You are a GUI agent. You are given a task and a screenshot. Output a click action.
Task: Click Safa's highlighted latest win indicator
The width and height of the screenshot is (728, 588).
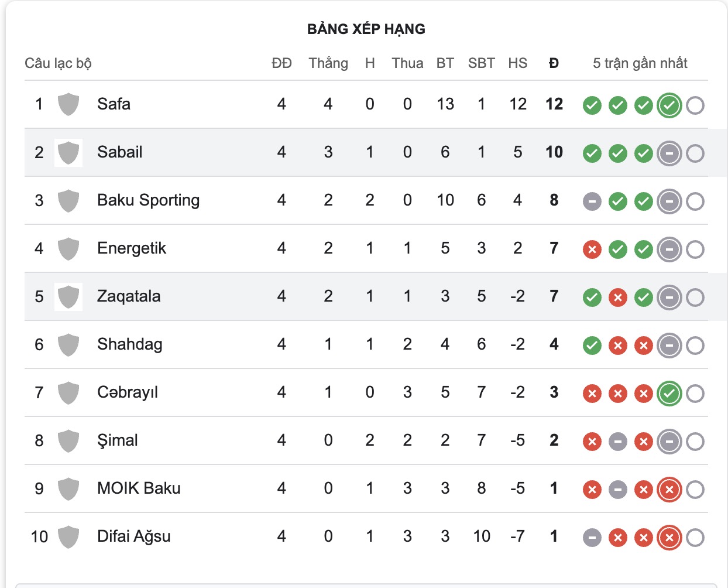(669, 104)
